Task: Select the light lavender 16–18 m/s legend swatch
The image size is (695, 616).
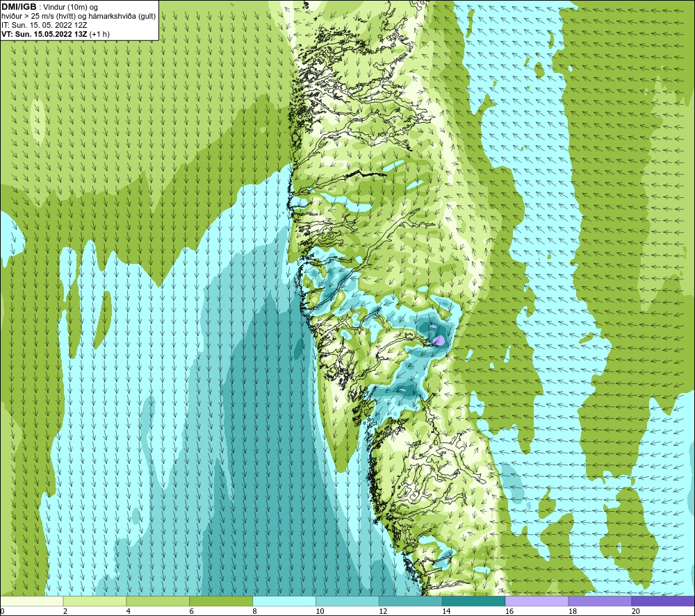Action: (537, 601)
